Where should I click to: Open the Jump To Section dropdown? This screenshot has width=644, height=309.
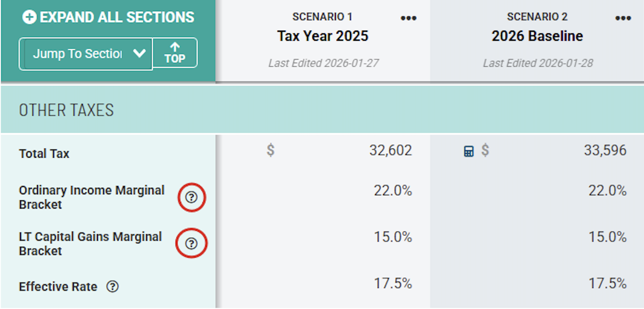[x=77, y=54]
